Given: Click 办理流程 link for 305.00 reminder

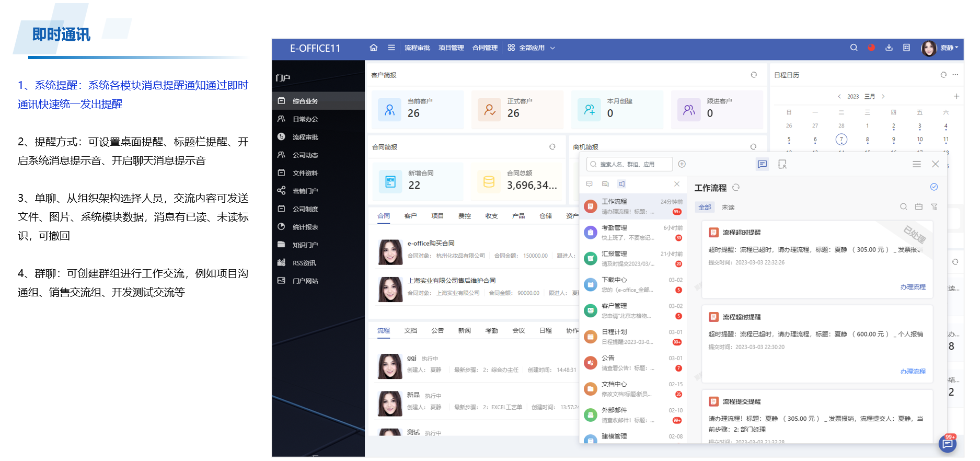Looking at the screenshot, I should pos(913,287).
